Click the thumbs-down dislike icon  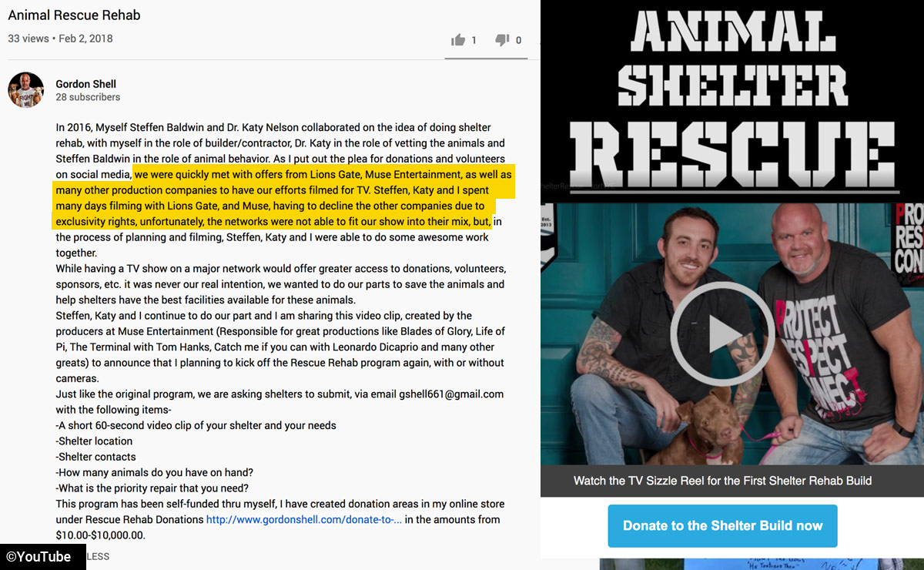pyautogui.click(x=502, y=40)
